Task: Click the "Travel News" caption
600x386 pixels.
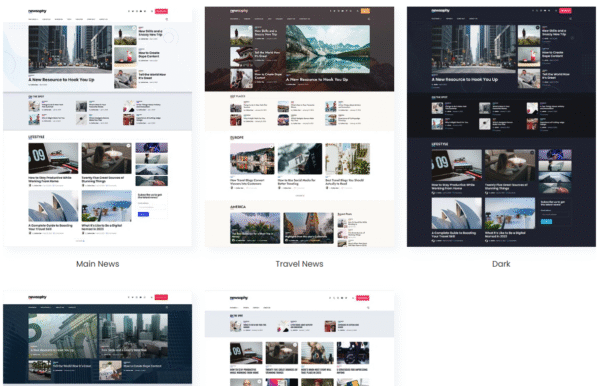Action: click(299, 264)
